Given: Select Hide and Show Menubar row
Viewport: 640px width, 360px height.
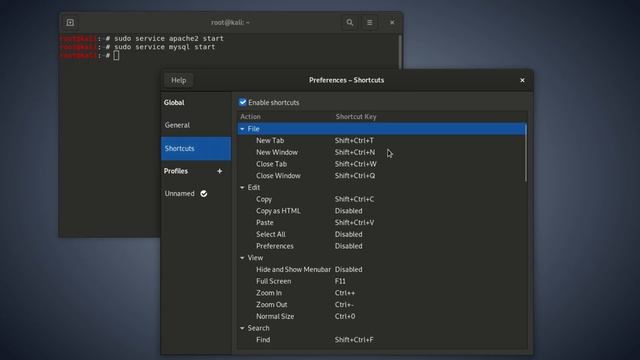Looking at the screenshot, I should pos(382,269).
